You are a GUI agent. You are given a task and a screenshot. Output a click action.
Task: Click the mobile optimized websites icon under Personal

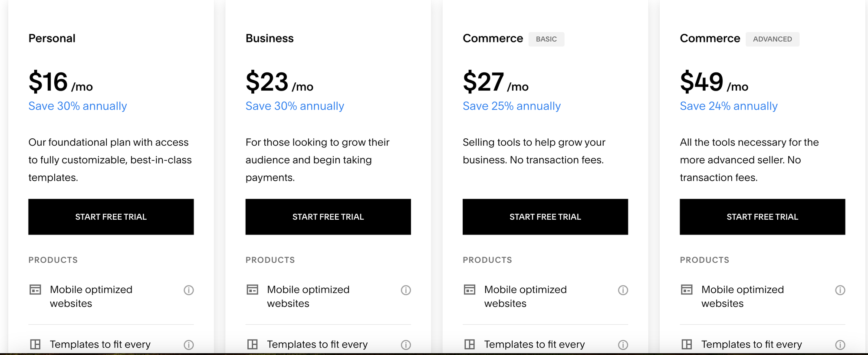click(36, 290)
